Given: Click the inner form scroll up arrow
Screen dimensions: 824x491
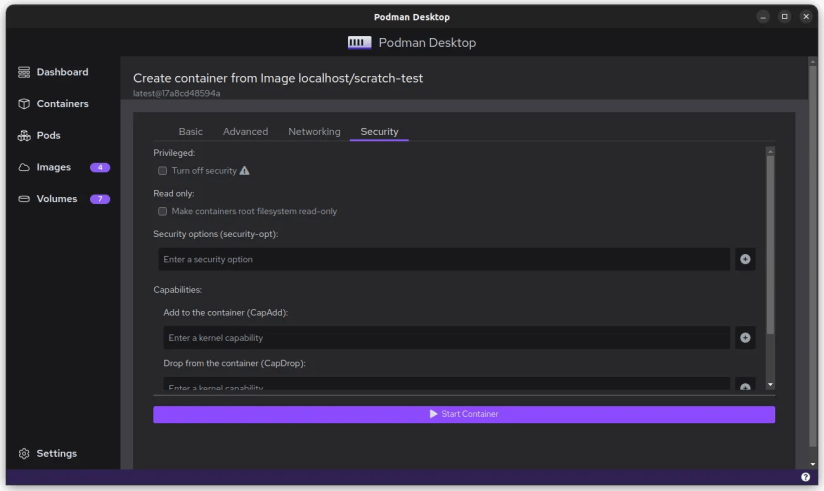Looking at the screenshot, I should [770, 151].
